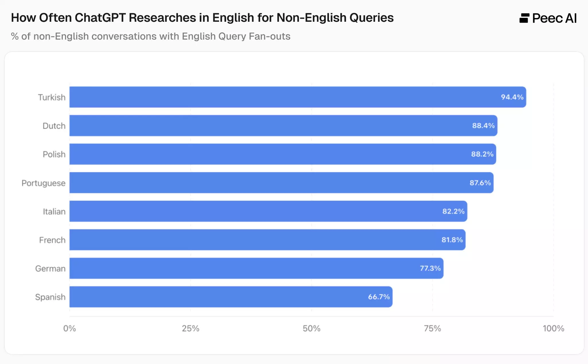Click the Peec AI brand name text
This screenshot has width=588, height=364.
pyautogui.click(x=554, y=18)
